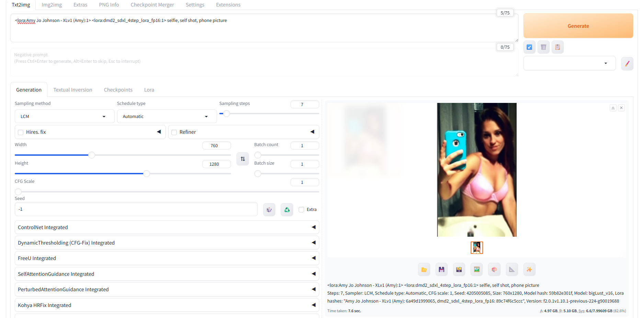
Task: Apply selected styles via clipboard icon
Action: point(557,47)
